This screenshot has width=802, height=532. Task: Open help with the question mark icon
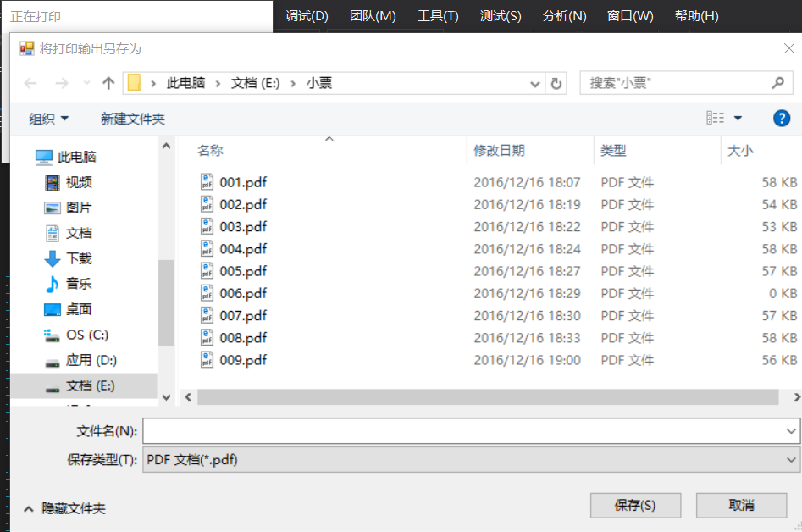(781, 118)
